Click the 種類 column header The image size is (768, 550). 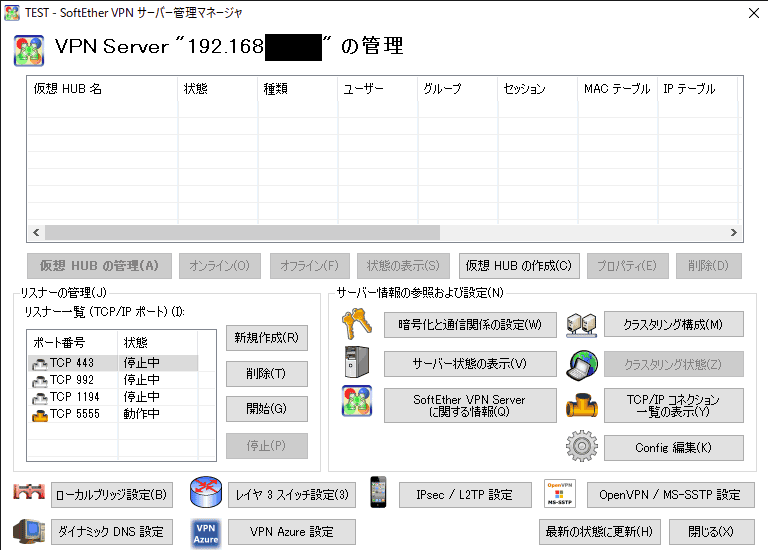pos(297,89)
